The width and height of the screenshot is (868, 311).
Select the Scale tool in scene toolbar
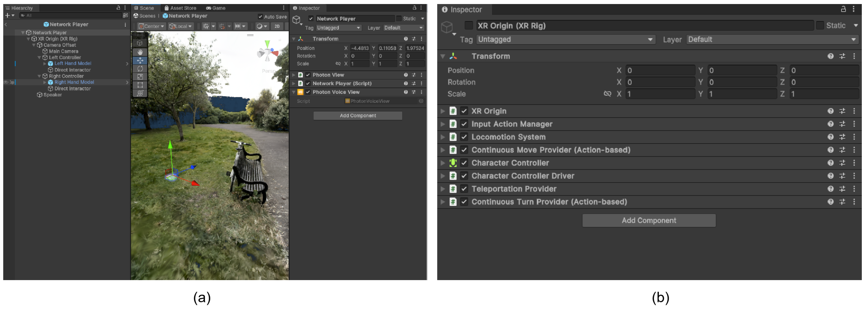pos(140,77)
